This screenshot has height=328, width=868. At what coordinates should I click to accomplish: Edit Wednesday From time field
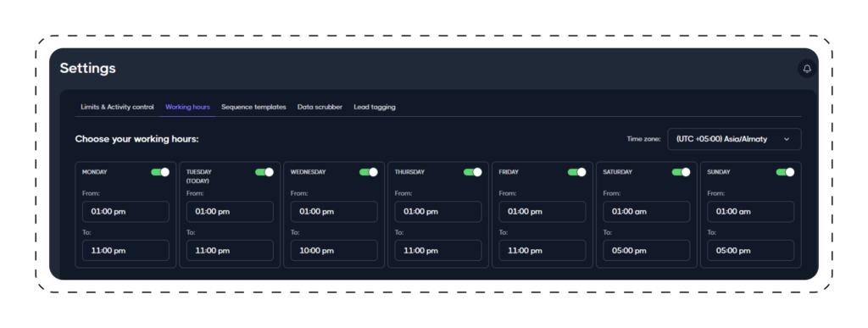(334, 211)
